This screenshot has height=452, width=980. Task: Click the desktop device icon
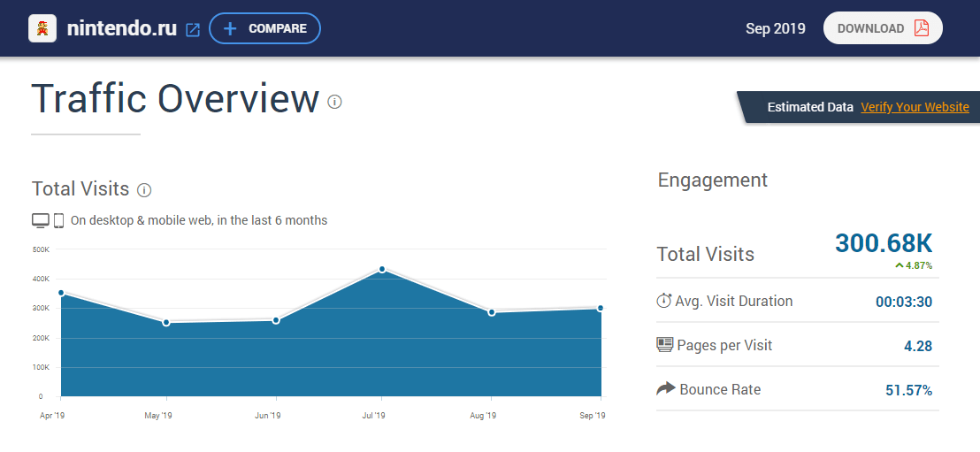point(41,220)
